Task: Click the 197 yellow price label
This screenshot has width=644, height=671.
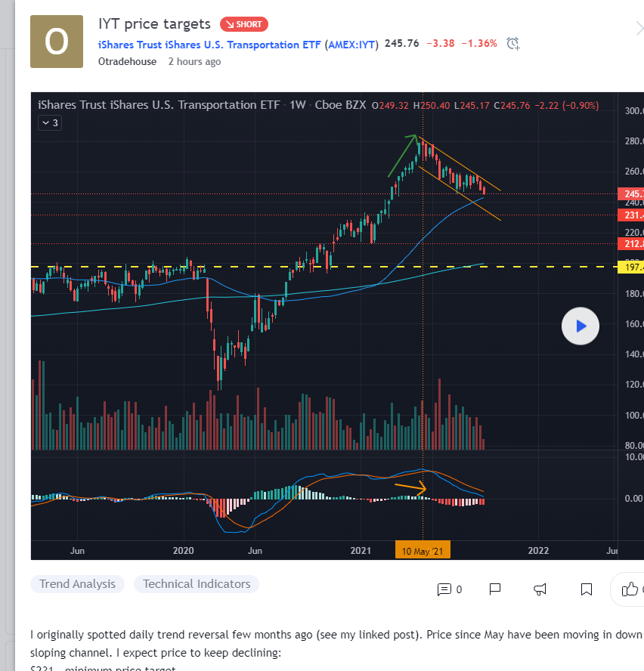Action: click(630, 267)
